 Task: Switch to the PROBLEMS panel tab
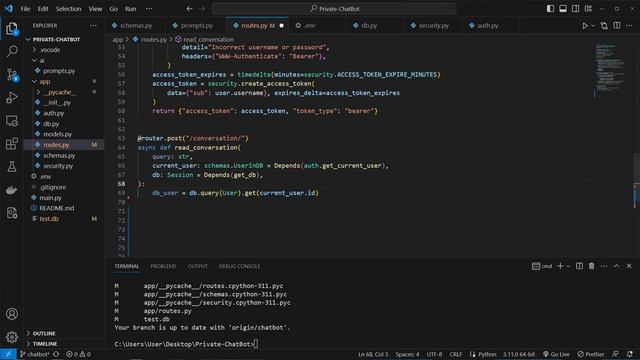(x=163, y=266)
